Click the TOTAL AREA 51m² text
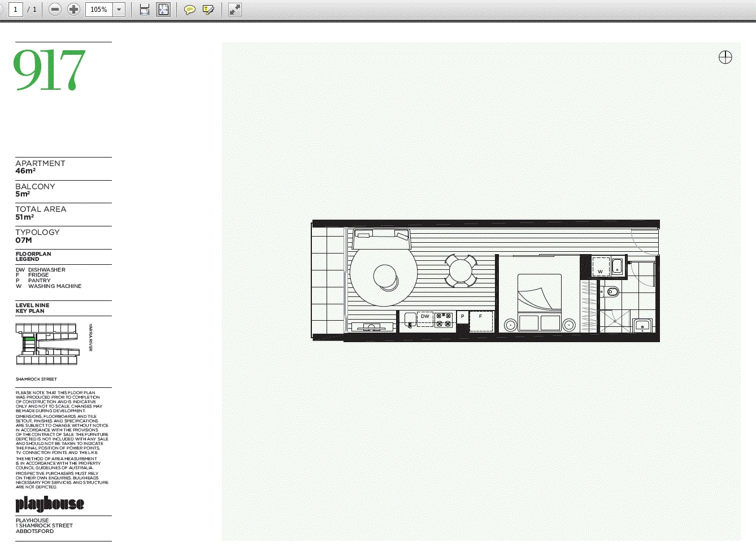The height and width of the screenshot is (559, 756). pos(41,213)
